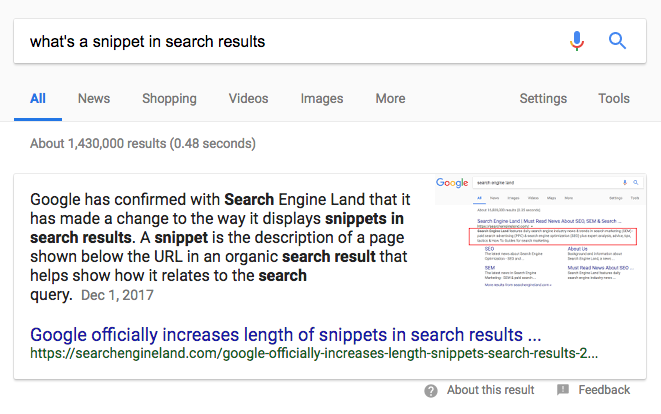Open the Settings menu
This screenshot has width=661, height=414.
coord(543,99)
